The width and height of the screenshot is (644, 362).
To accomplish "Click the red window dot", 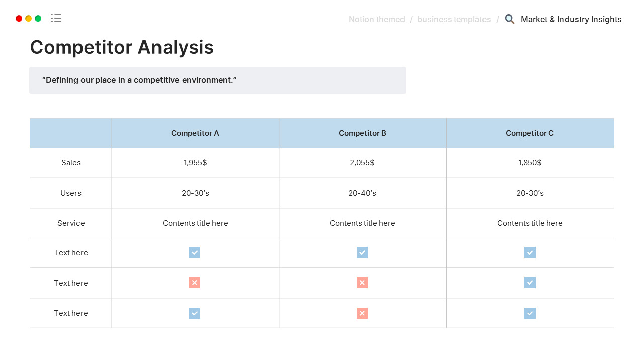I will coord(19,19).
